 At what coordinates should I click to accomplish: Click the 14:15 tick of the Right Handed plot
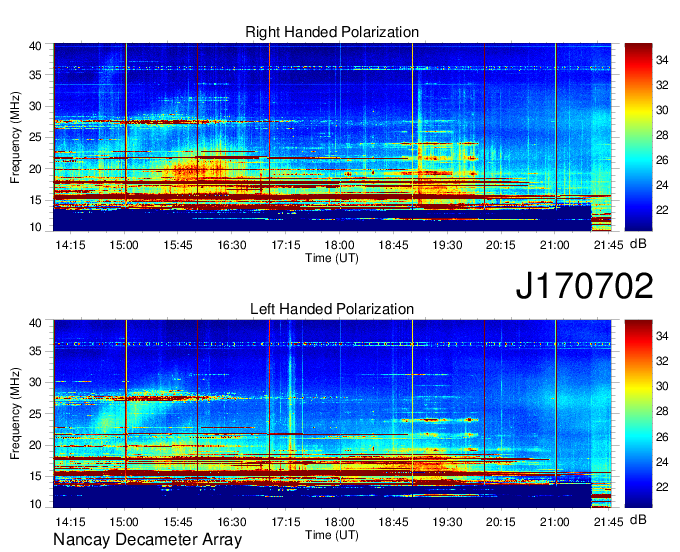coord(70,245)
